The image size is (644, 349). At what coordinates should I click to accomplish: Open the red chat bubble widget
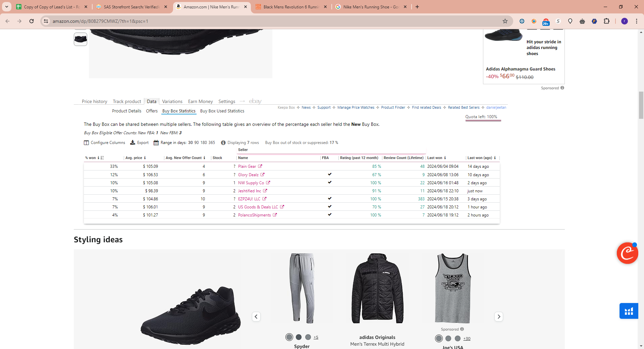(x=627, y=253)
